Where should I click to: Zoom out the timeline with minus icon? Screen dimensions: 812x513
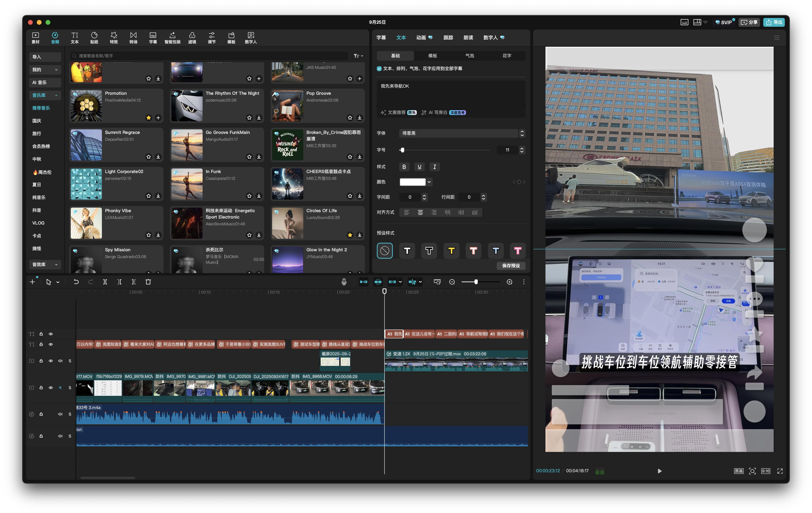(x=452, y=282)
